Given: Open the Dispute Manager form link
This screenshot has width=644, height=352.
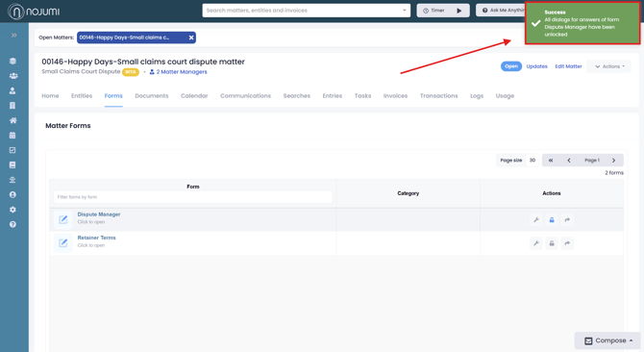Looking at the screenshot, I should [99, 214].
